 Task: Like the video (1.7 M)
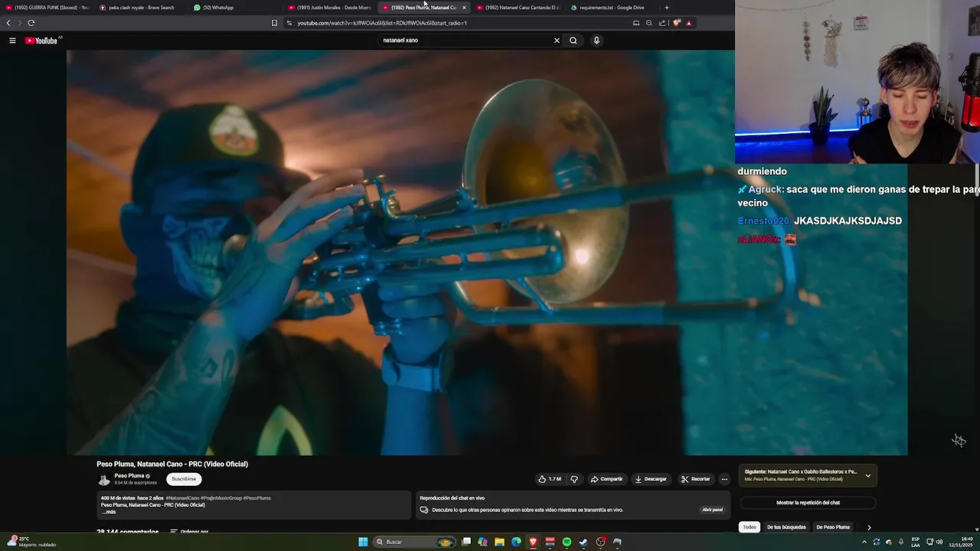click(x=550, y=479)
